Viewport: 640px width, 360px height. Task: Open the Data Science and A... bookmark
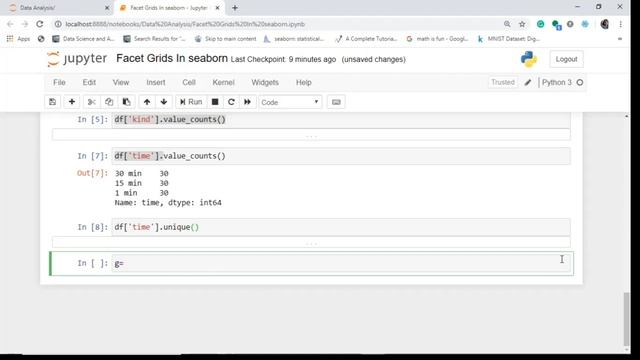(x=84, y=39)
